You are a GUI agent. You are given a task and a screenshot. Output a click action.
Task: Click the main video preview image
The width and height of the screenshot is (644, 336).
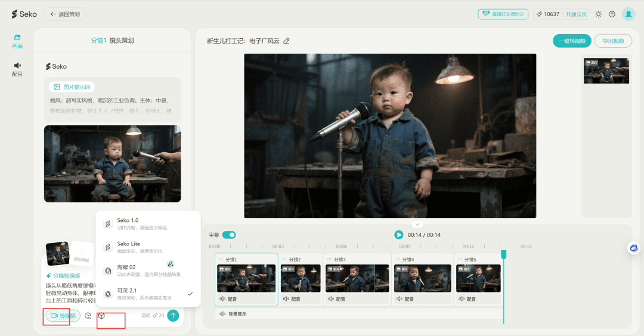(x=390, y=135)
